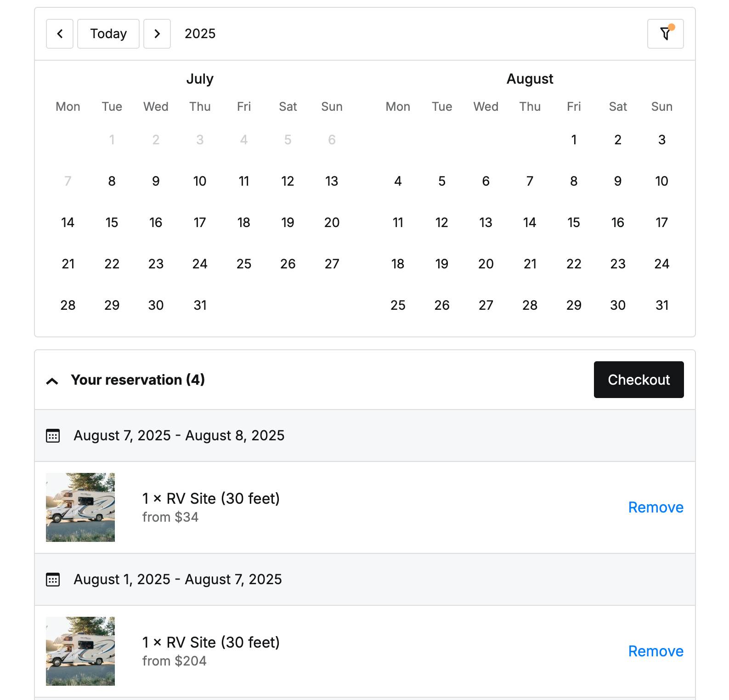Click the Checkout button
729x700 pixels.
coord(639,380)
